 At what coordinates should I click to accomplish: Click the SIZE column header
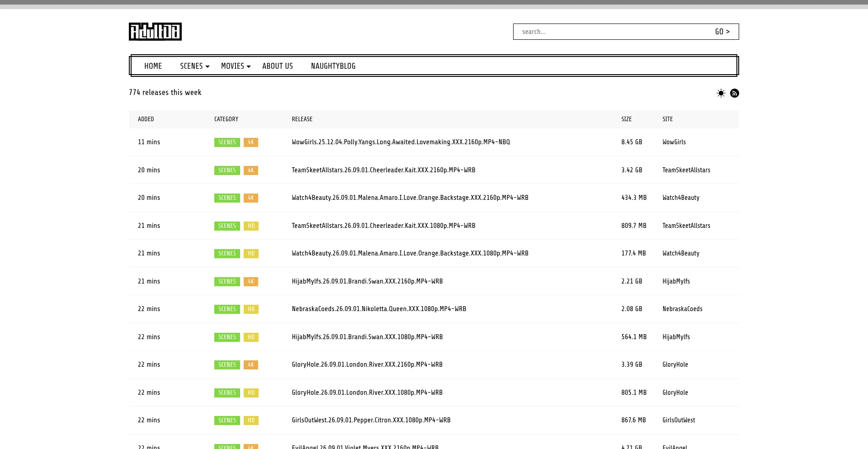click(627, 119)
